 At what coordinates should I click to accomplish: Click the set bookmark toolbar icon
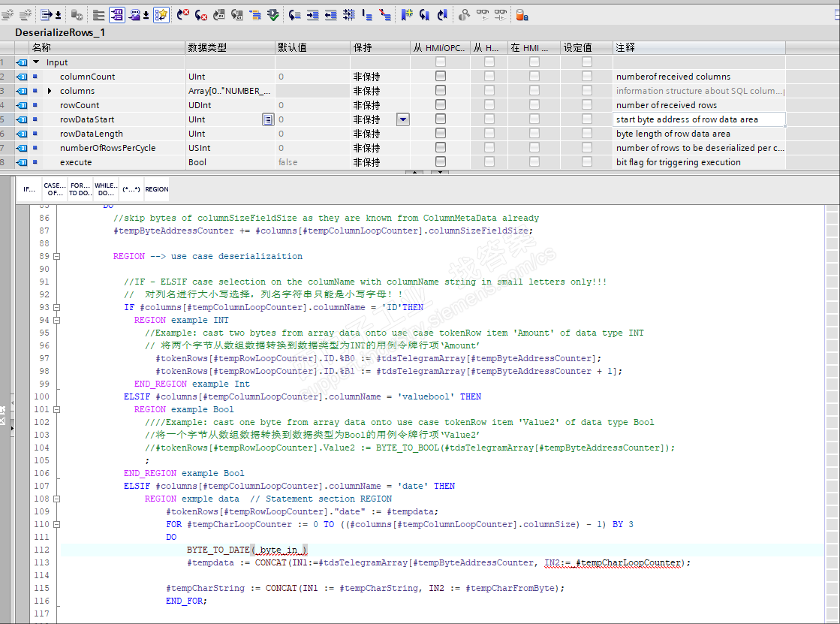(x=407, y=14)
